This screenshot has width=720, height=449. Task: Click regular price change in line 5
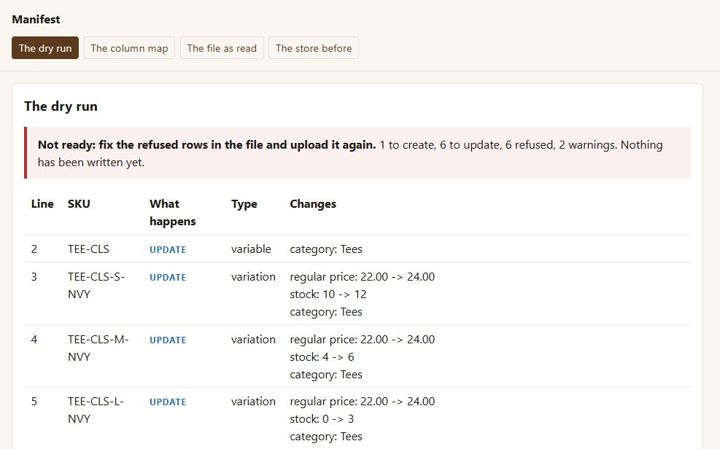coord(362,401)
